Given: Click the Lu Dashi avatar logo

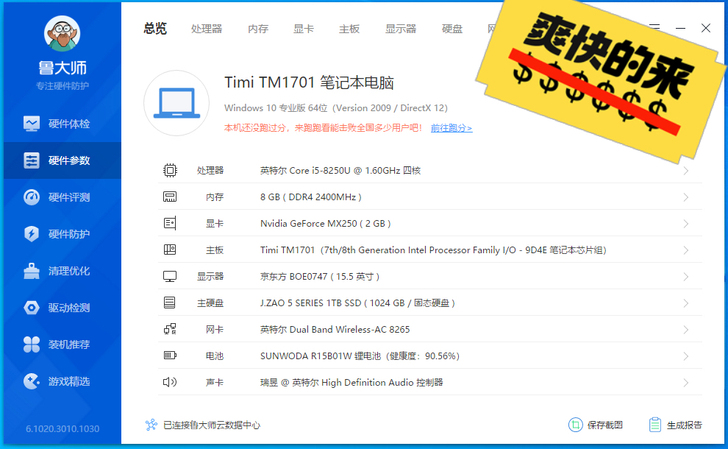Looking at the screenshot, I should [62, 33].
